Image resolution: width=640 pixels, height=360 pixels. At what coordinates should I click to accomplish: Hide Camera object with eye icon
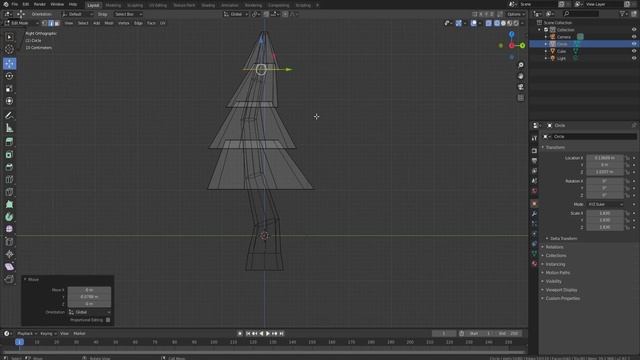[x=634, y=37]
